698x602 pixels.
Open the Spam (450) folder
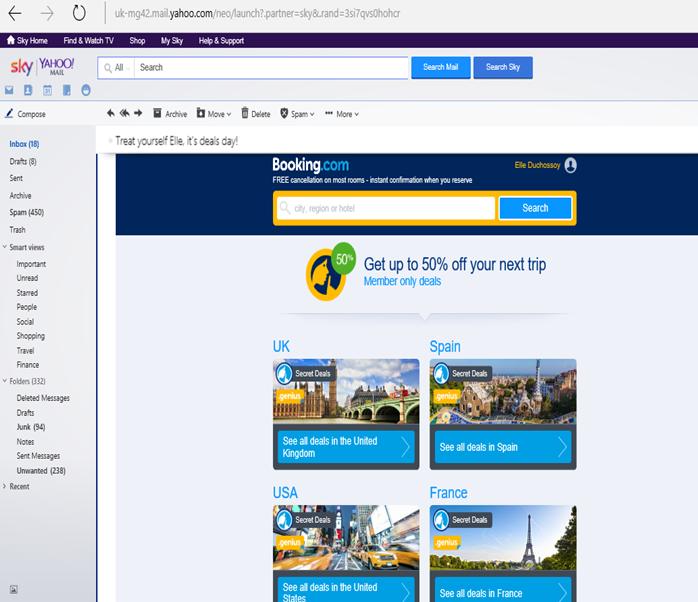coord(27,212)
